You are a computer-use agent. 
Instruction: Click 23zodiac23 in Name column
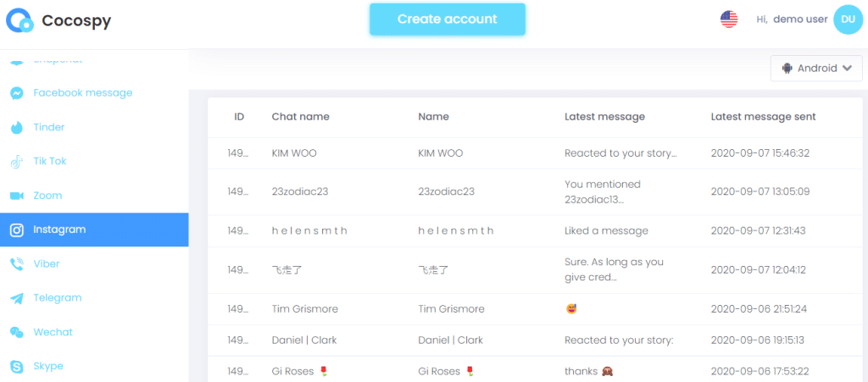pos(446,191)
